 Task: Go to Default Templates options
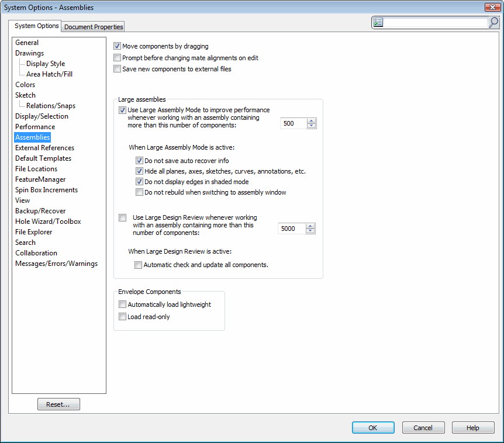point(43,158)
